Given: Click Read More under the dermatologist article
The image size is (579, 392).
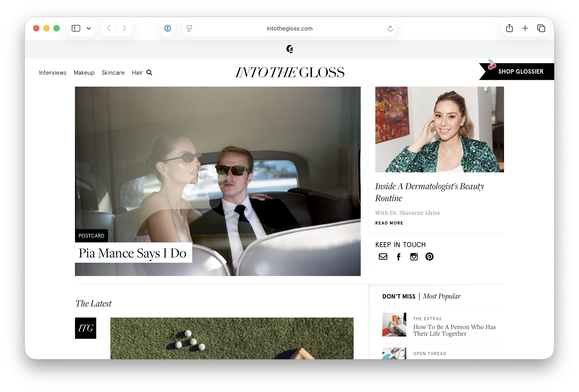Looking at the screenshot, I should pos(389,223).
